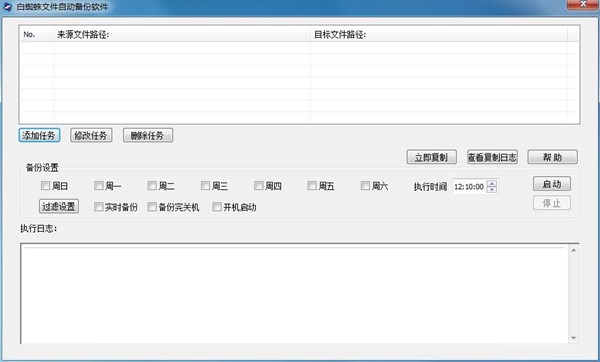
Task: Increase execution time with up arrow
Action: pos(492,183)
